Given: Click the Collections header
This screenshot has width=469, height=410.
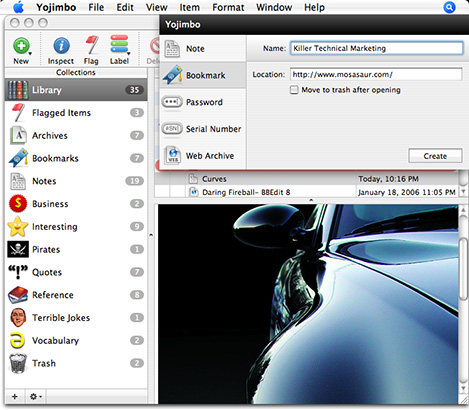Looking at the screenshot, I should [76, 72].
